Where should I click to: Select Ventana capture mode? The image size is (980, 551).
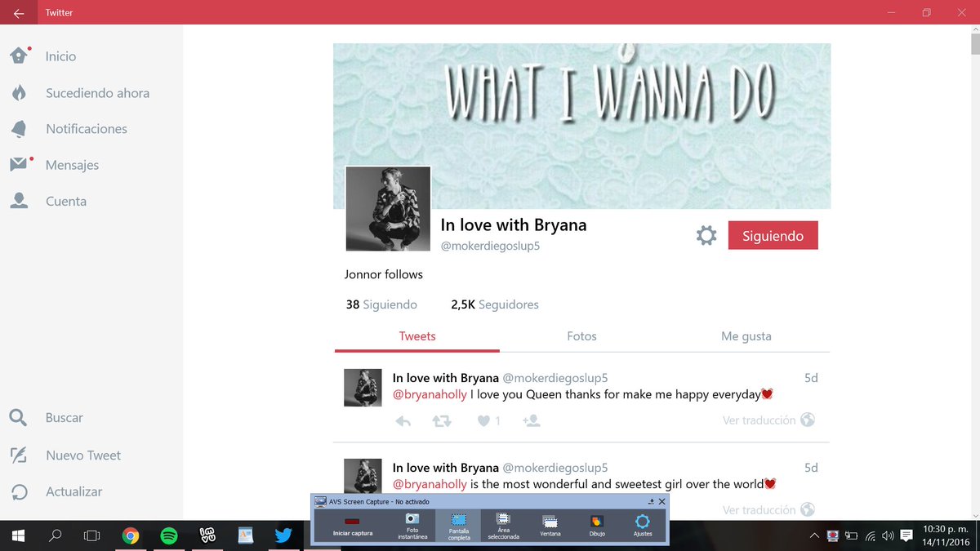[550, 527]
